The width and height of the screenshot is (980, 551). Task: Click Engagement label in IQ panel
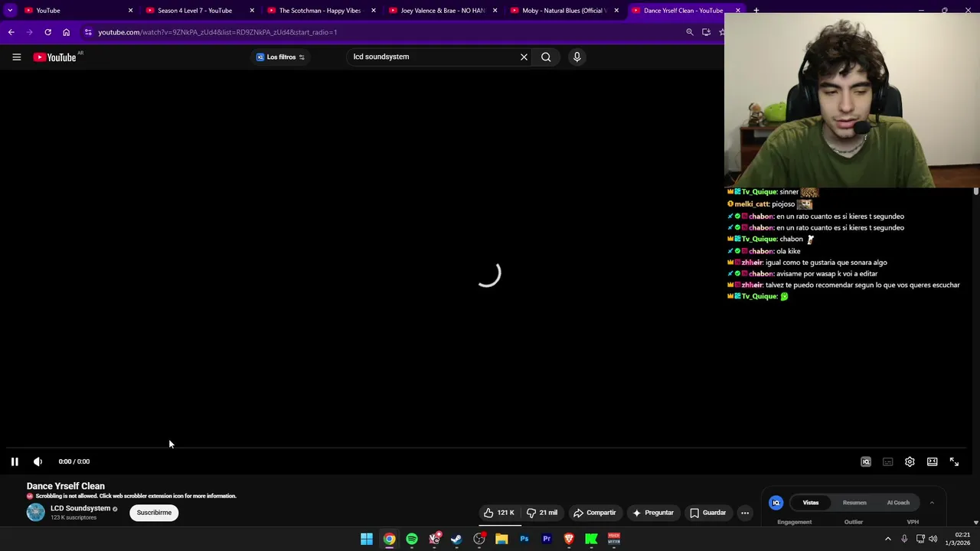click(794, 522)
